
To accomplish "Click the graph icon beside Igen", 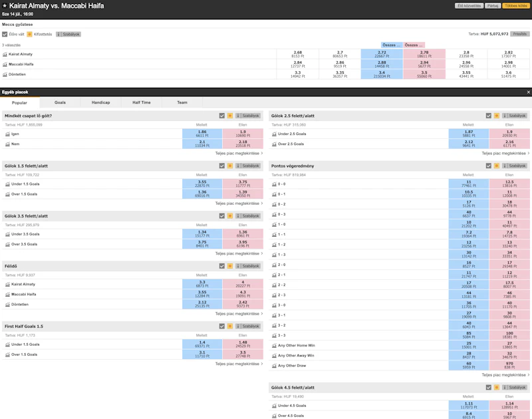I will 8,134.
